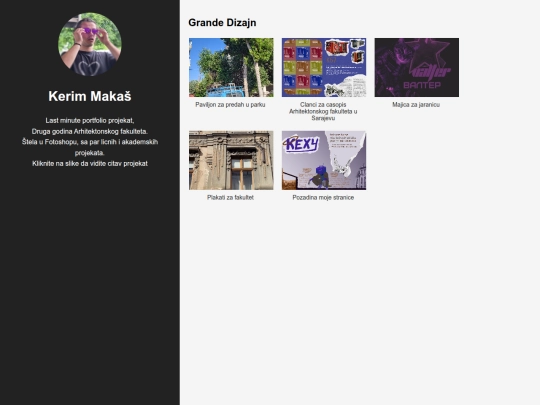Viewport: 540px width, 405px height.
Task: Click the line 'Last minute portfolio projekat,'
Action: (x=90, y=121)
